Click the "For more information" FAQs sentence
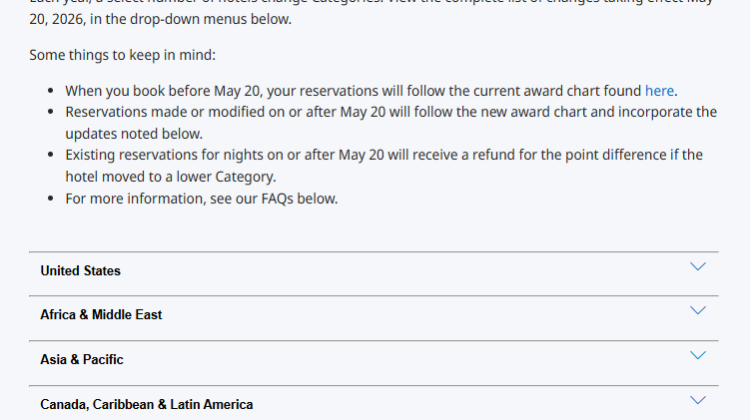Viewport: 750px width, 420px height. pyautogui.click(x=201, y=198)
